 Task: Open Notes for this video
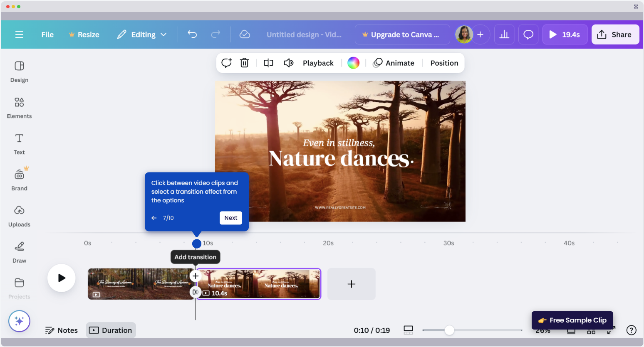61,330
